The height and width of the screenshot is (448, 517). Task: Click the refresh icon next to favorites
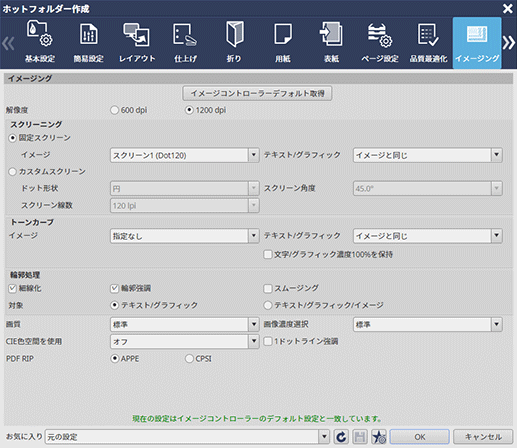341,437
